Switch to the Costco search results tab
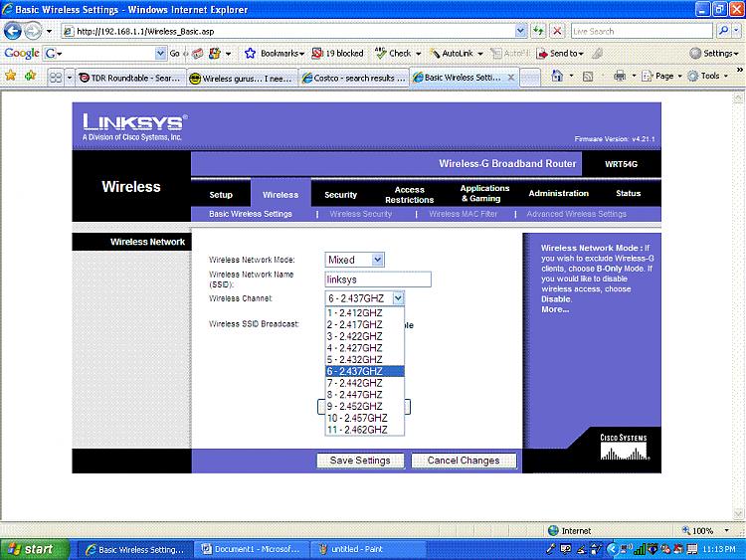The height and width of the screenshot is (560, 746). [354, 78]
